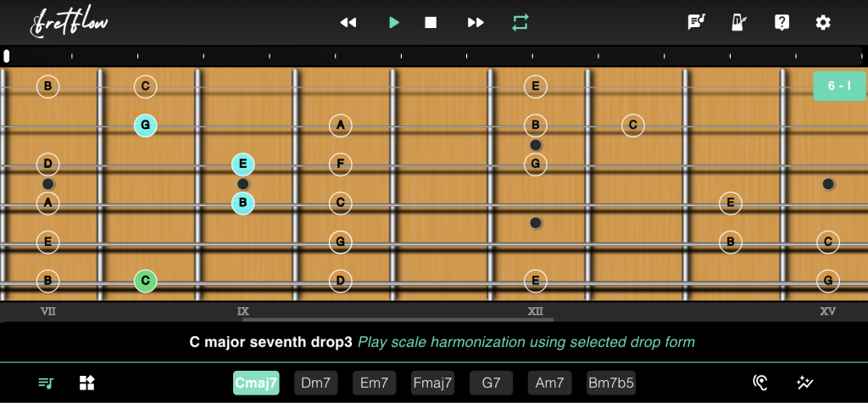Click the 6 - I string set button

point(839,86)
